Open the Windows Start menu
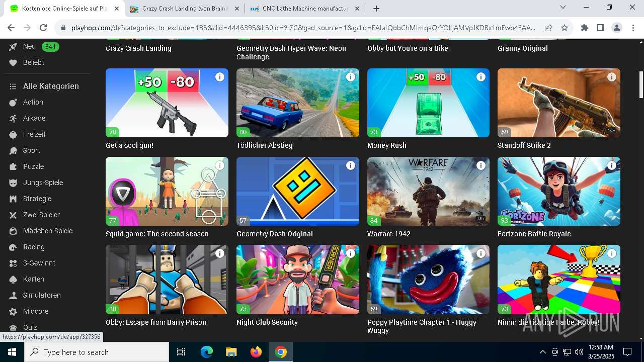644x362 pixels. (x=12, y=352)
